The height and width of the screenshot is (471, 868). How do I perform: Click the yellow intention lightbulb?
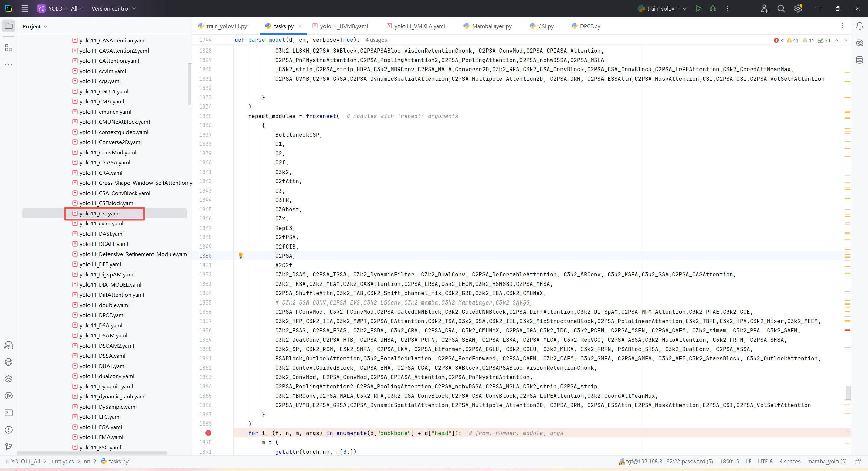(240, 255)
